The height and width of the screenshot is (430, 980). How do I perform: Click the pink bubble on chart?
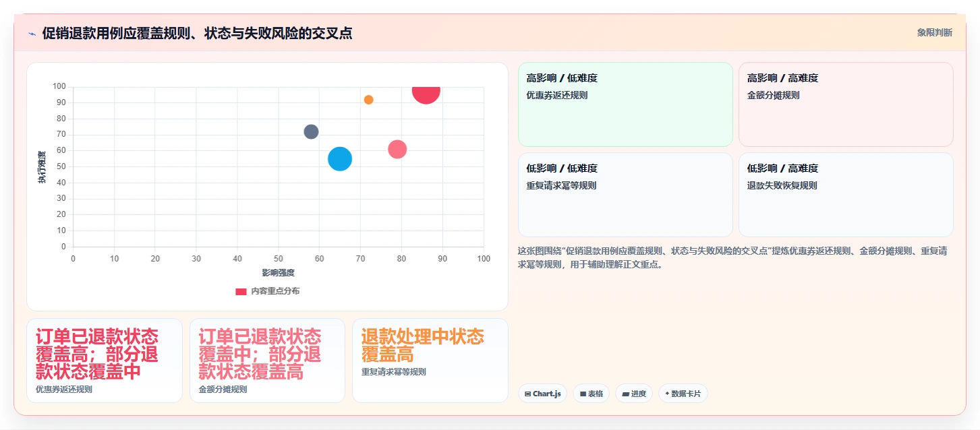tap(397, 149)
